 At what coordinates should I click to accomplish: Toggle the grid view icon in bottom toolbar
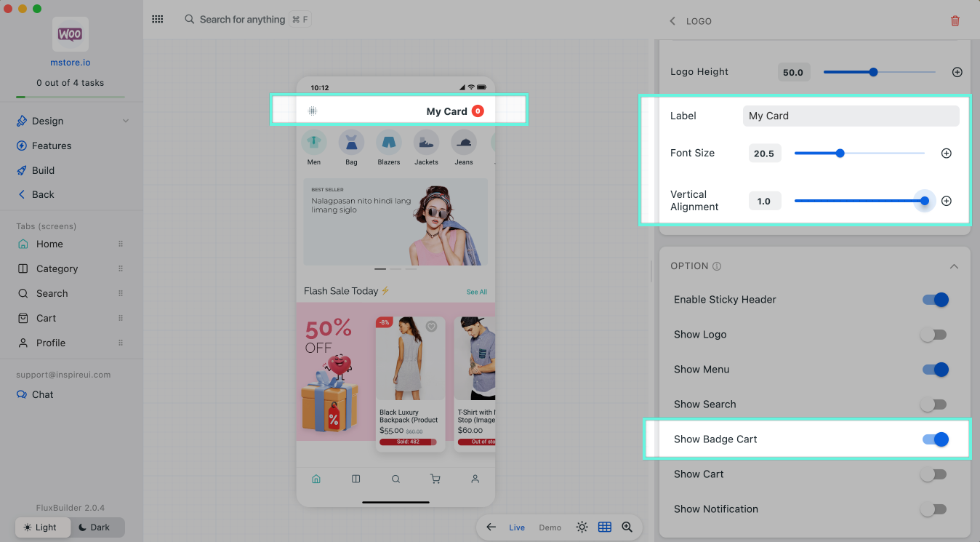tap(604, 527)
